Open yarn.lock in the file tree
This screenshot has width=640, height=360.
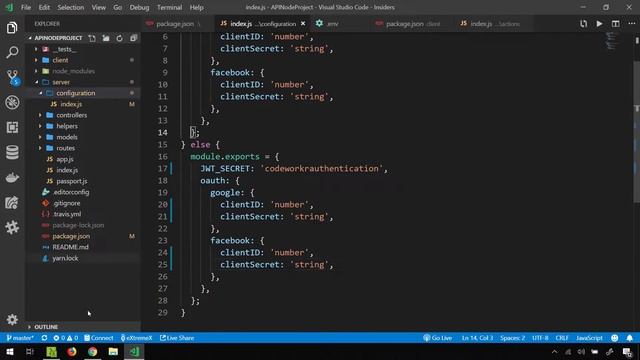tap(65, 258)
